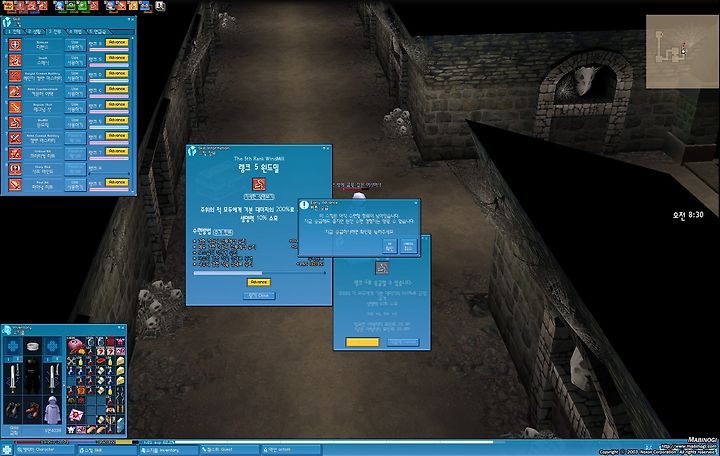720x456 pixels.
Task: Click the WindMill skill icon in Skill list
Action: coord(15,123)
